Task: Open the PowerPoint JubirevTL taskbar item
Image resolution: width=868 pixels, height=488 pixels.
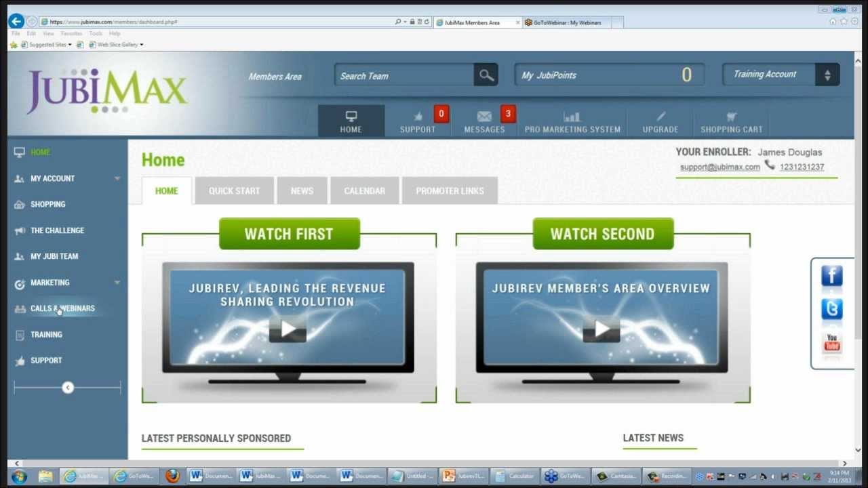Action: (464, 476)
